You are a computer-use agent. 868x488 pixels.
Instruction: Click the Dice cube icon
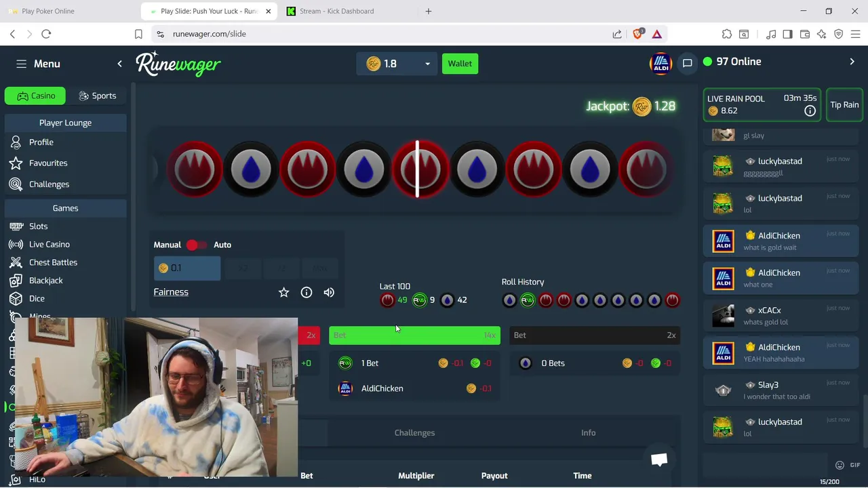16,299
